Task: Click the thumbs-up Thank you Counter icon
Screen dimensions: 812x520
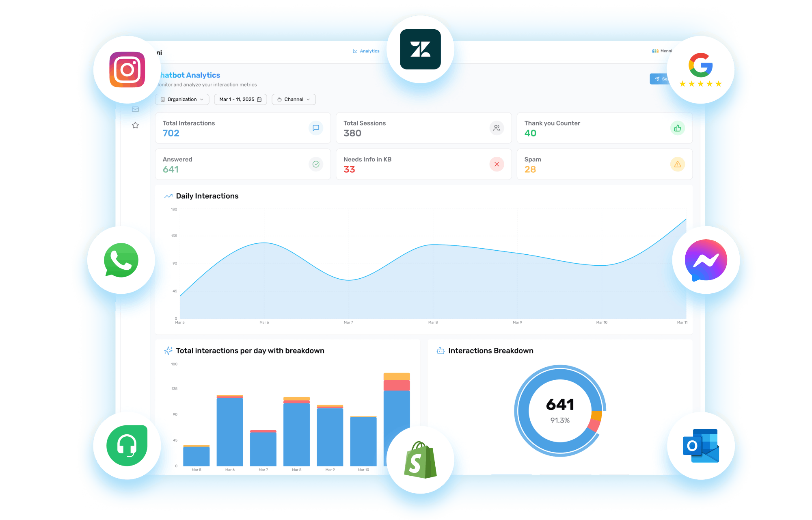Action: pyautogui.click(x=677, y=128)
